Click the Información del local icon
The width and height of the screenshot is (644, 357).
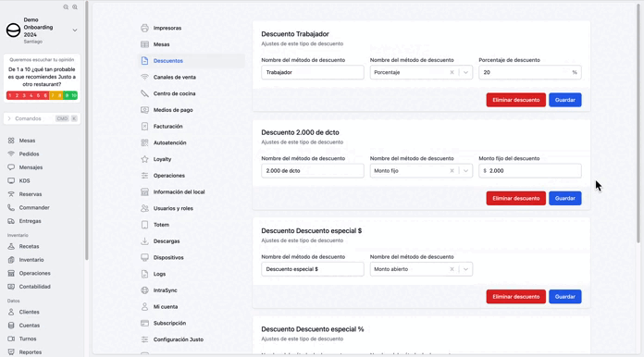click(144, 192)
